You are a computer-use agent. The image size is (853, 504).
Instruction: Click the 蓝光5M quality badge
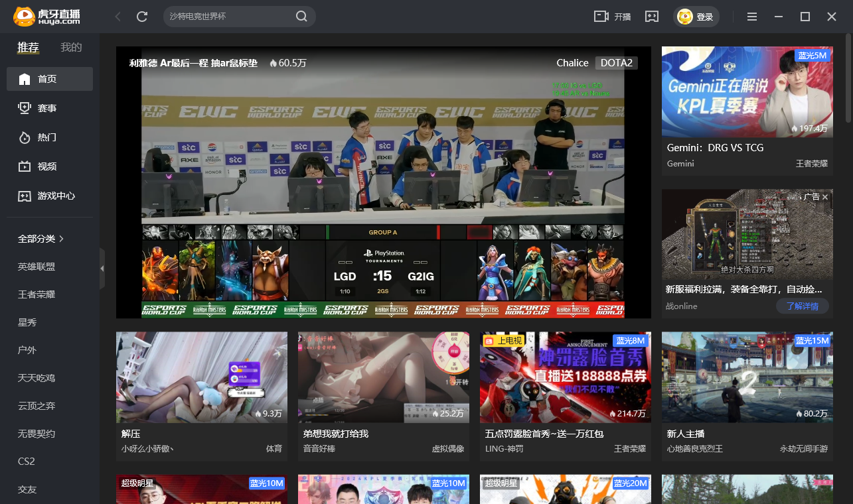tap(813, 55)
